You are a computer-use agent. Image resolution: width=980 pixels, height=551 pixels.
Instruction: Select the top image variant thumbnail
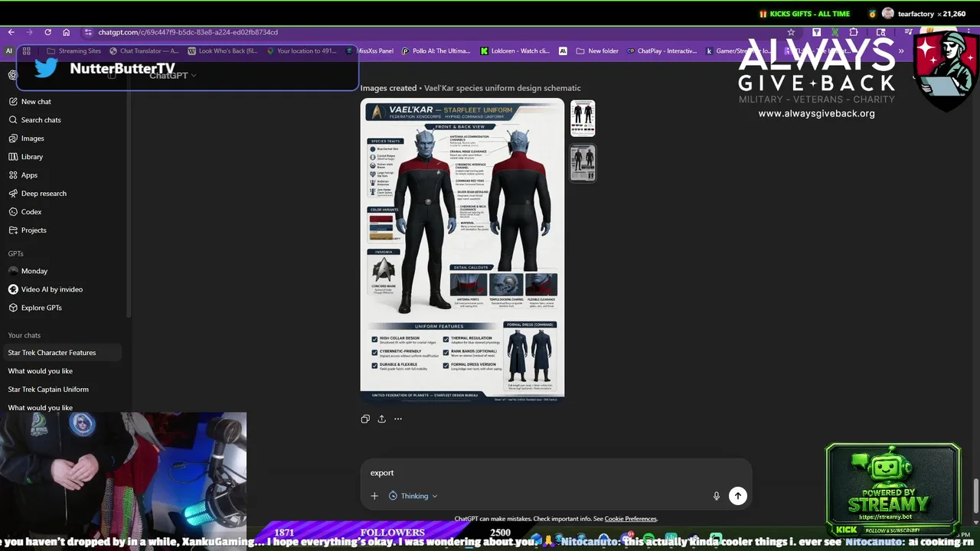(x=583, y=118)
